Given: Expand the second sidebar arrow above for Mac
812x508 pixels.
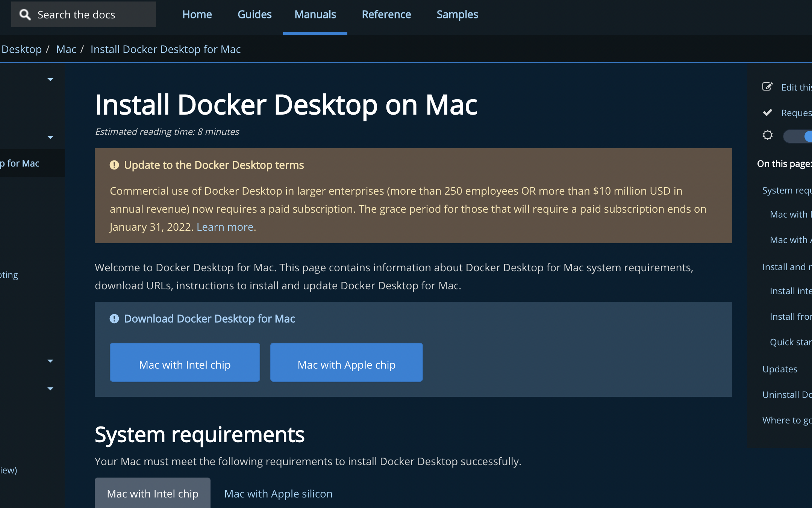Looking at the screenshot, I should 50,138.
